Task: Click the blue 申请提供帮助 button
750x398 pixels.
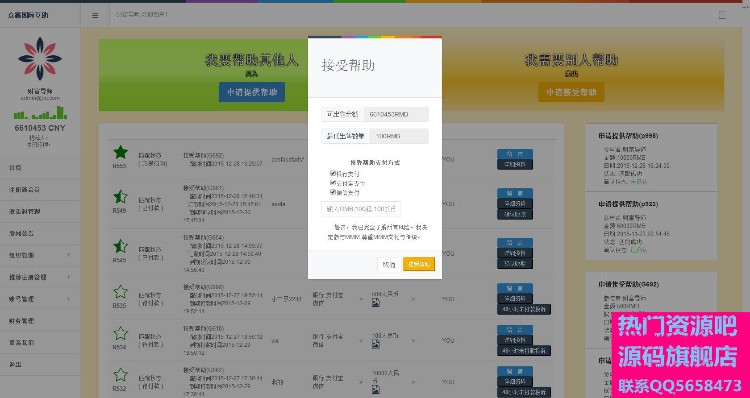Action: 252,92
